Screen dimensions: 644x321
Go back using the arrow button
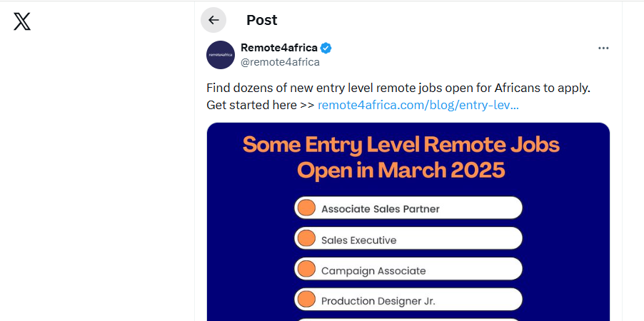click(x=213, y=20)
